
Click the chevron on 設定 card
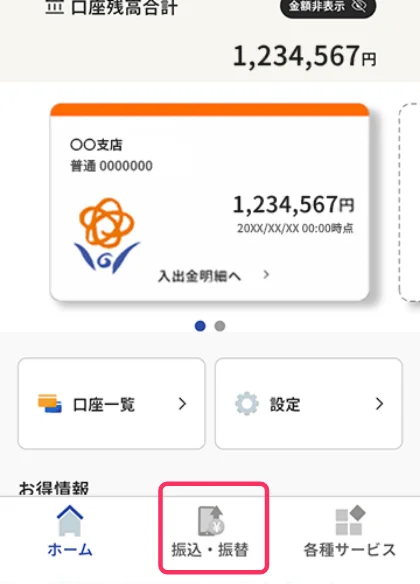click(x=379, y=404)
